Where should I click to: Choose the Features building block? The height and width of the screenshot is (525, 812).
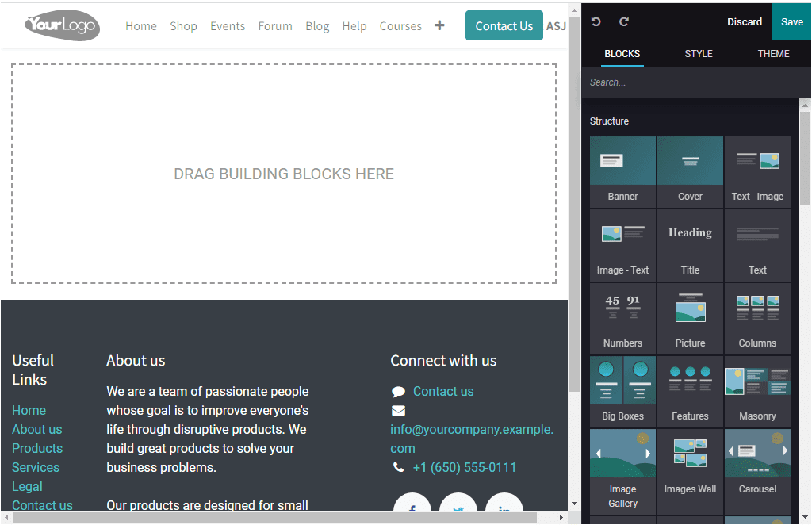coord(690,390)
